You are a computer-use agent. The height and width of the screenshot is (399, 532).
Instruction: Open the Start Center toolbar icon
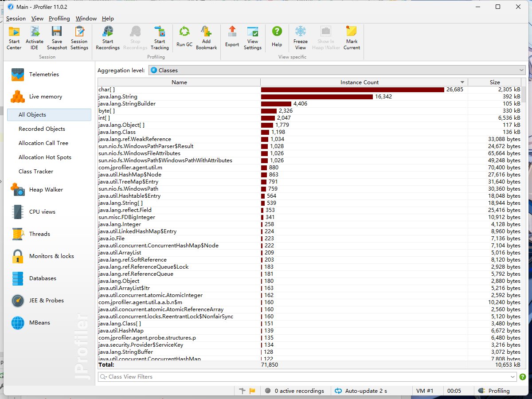(x=14, y=38)
